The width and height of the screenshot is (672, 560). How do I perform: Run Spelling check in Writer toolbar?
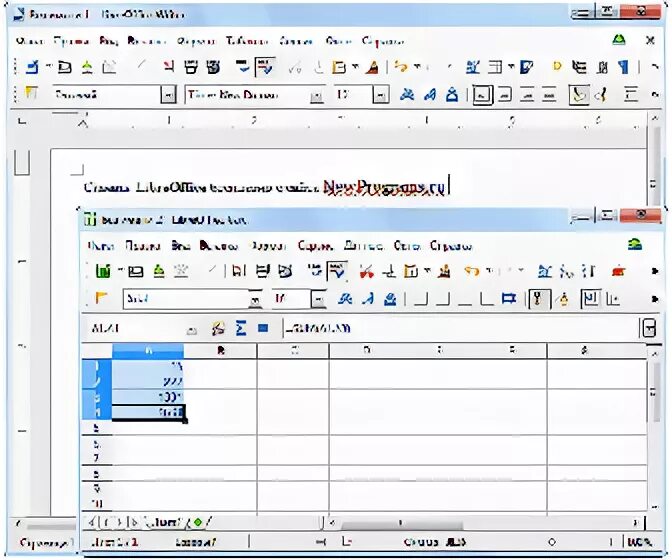(x=243, y=67)
